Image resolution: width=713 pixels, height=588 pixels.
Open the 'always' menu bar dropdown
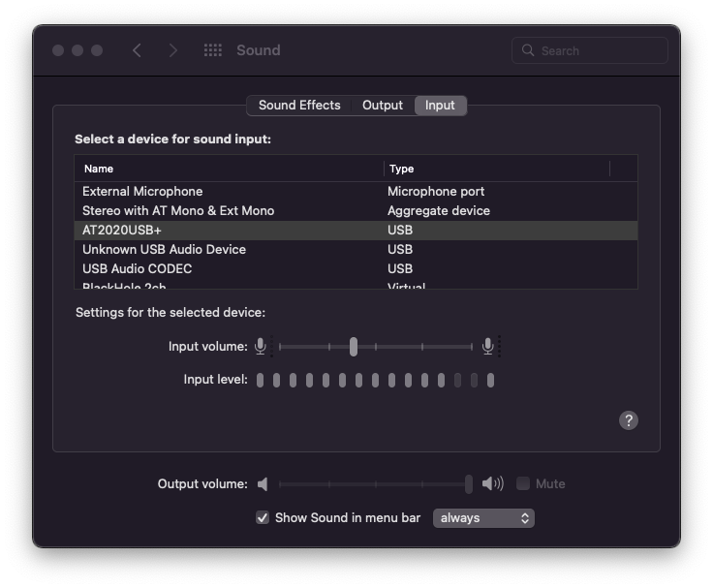[x=483, y=518]
